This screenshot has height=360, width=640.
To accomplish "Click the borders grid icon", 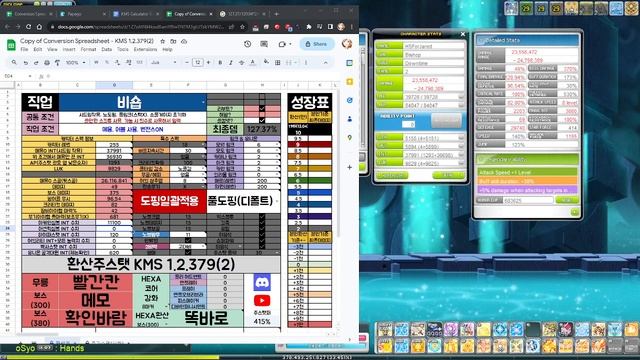I will point(278,62).
